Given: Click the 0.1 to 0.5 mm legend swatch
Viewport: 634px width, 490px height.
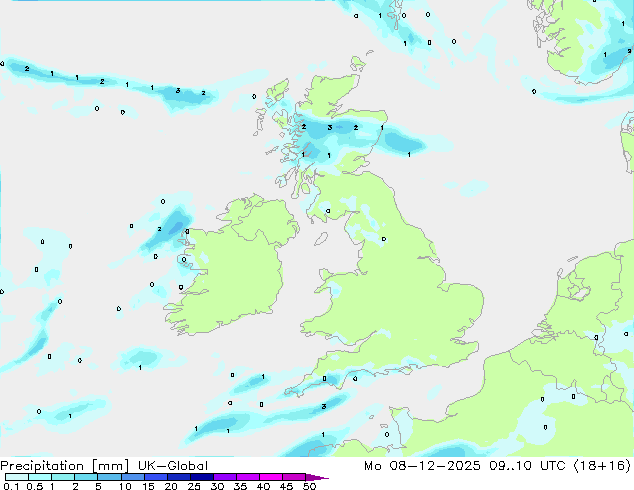Looking at the screenshot, I should click(17, 477).
